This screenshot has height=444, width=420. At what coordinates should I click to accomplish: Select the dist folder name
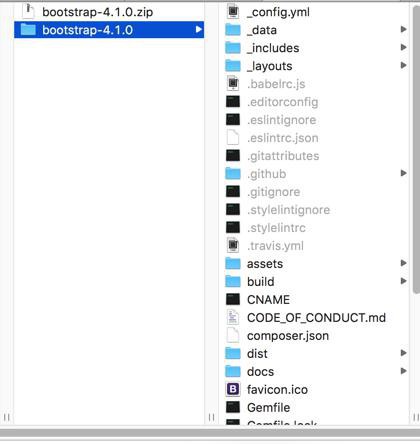pos(257,354)
